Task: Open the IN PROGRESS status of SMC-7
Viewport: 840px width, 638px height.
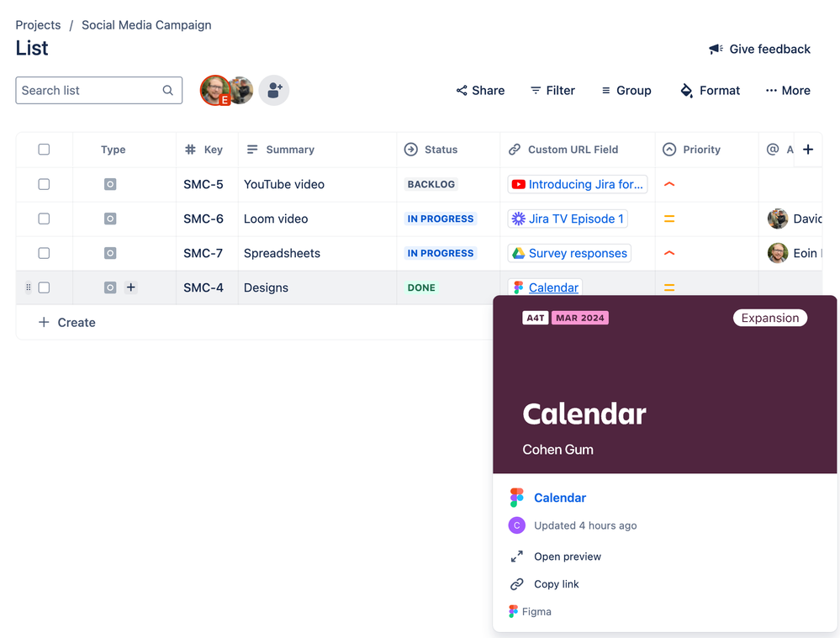Action: (441, 253)
